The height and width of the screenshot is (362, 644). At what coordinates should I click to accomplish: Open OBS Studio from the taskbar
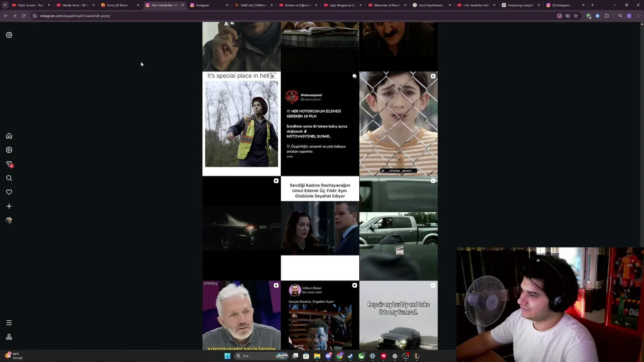click(406, 356)
